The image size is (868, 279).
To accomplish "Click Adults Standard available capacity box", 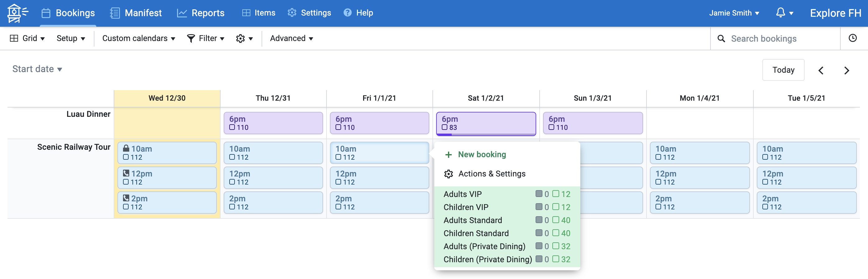I will point(556,220).
